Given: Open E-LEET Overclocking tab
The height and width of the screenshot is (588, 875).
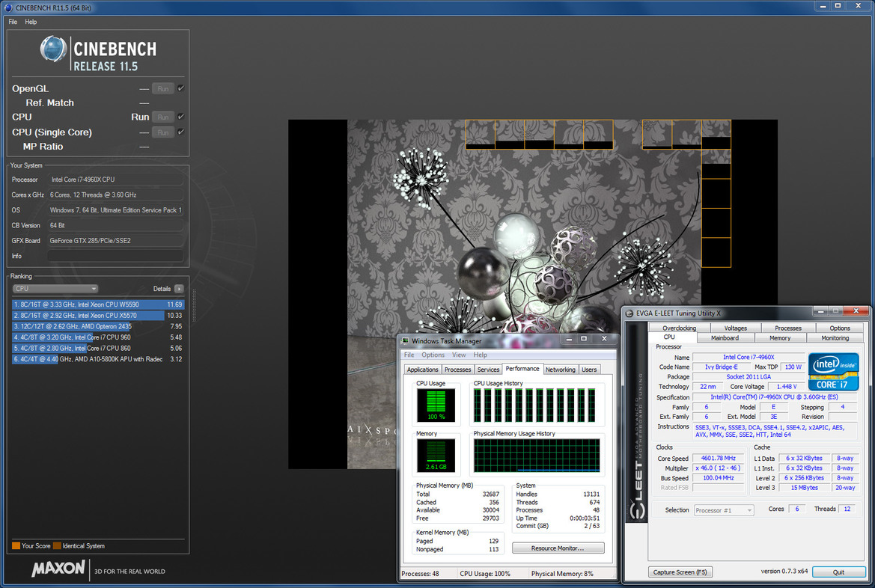Looking at the screenshot, I should [679, 328].
